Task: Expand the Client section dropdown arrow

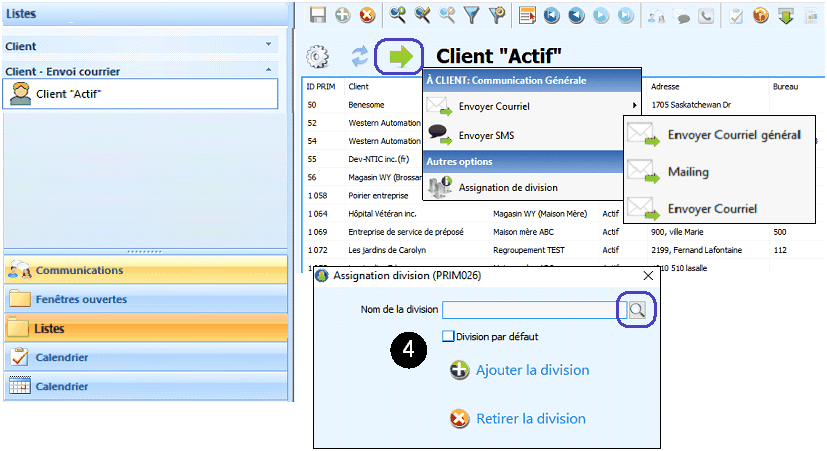Action: [x=268, y=45]
